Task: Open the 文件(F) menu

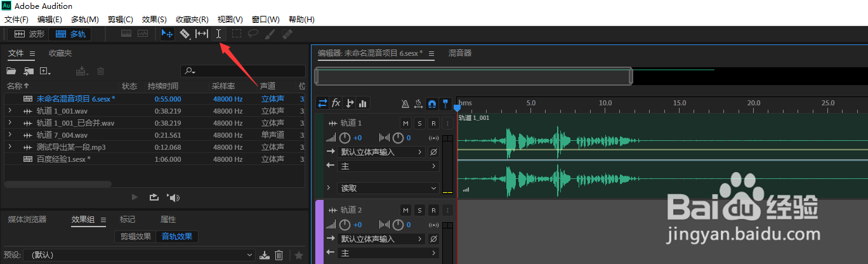Action: 16,20
